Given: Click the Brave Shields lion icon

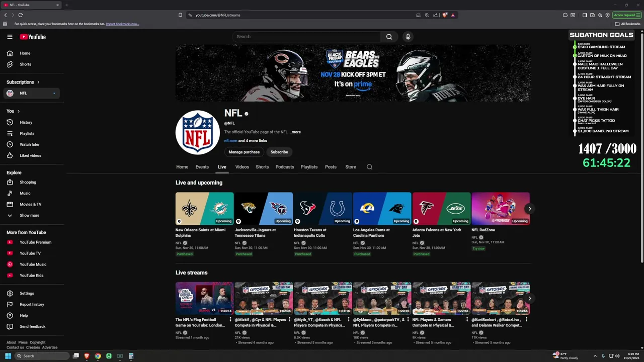Looking at the screenshot, I should (445, 15).
